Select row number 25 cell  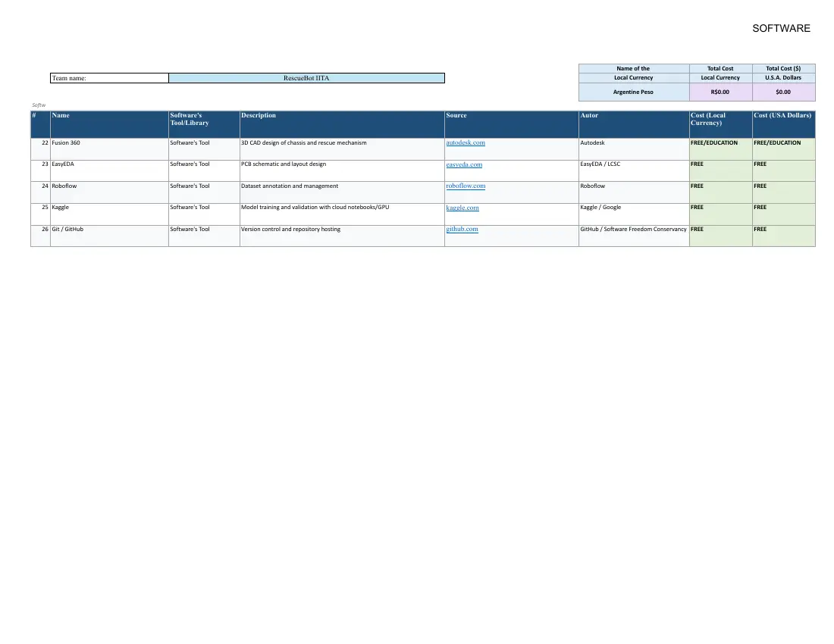point(40,214)
